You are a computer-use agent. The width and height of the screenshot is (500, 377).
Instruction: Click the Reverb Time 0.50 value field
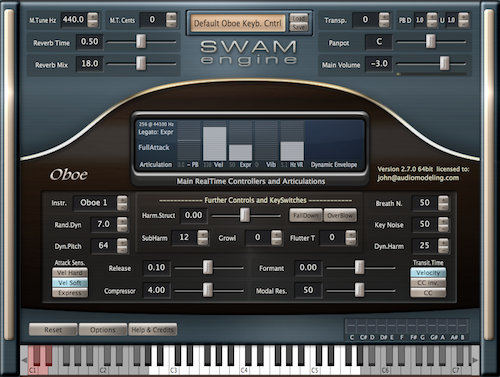pyautogui.click(x=89, y=42)
